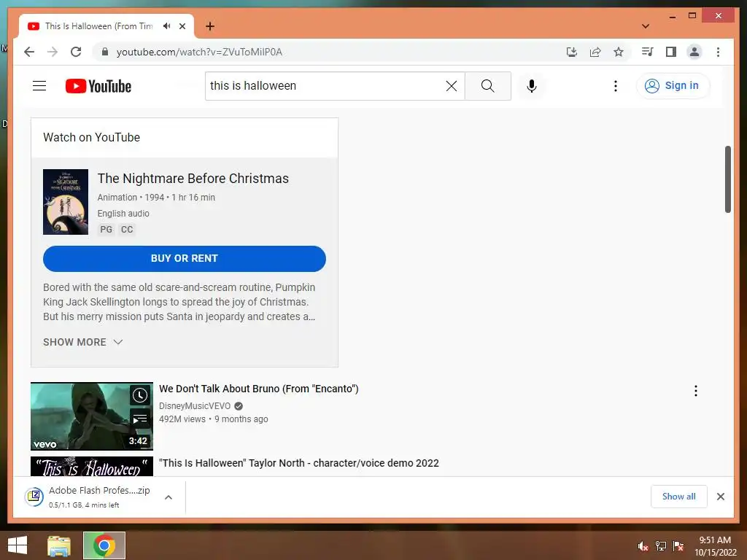Open Action Center flag icon

(x=678, y=546)
